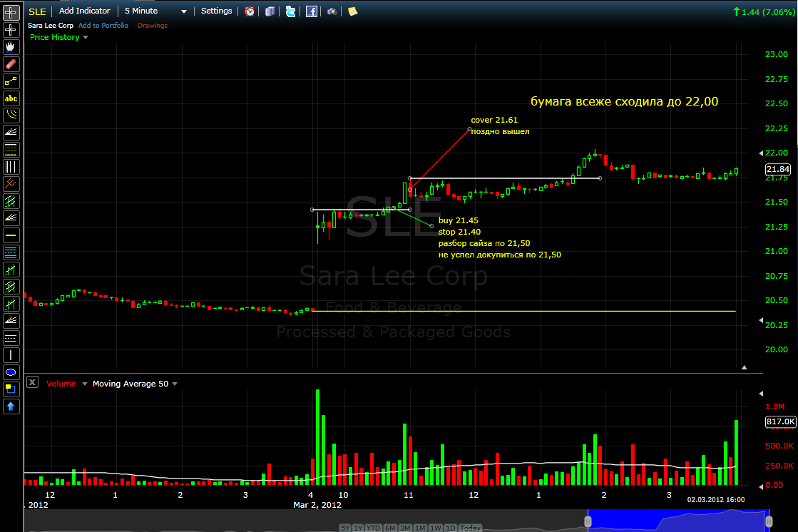798x532 pixels.
Task: Open the Volume indicator dropdown arrow
Action: coord(84,384)
